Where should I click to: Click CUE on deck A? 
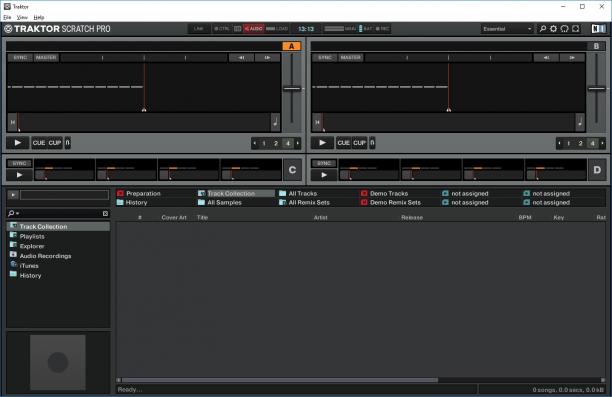[x=39, y=143]
